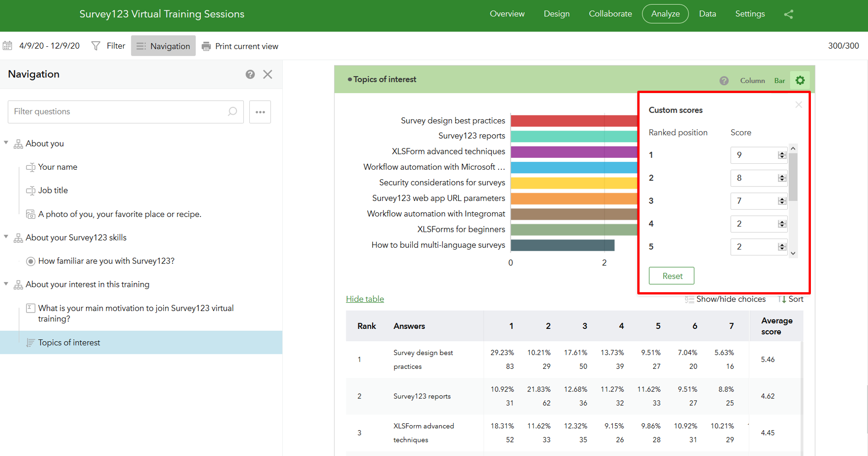
Task: Collapse About your interest in this training
Action: click(6, 284)
